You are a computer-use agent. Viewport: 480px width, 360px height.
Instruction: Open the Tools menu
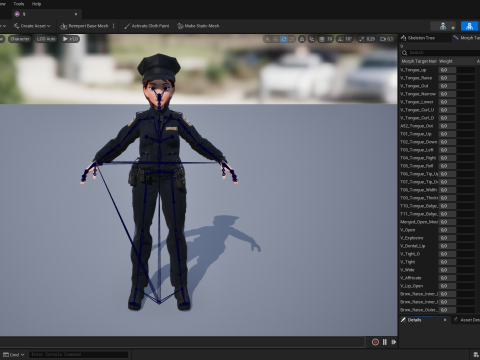click(19, 4)
